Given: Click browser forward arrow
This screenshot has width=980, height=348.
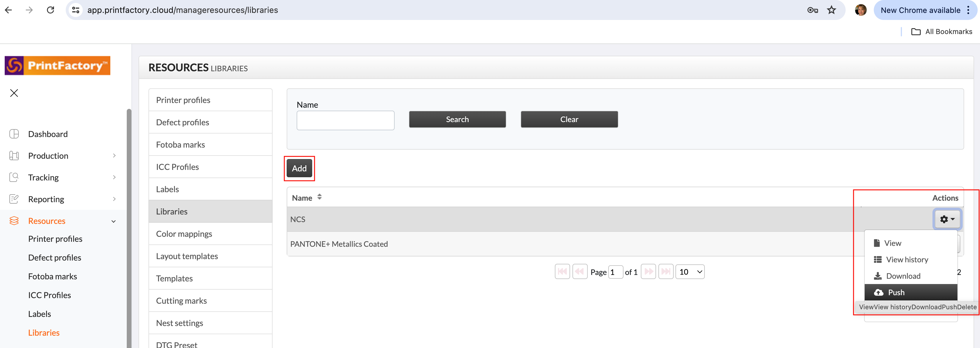Looking at the screenshot, I should point(29,10).
